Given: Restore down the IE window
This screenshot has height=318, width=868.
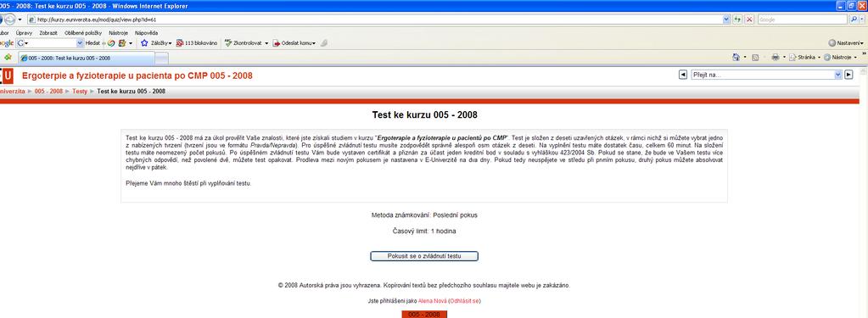Looking at the screenshot, I should click(851, 6).
